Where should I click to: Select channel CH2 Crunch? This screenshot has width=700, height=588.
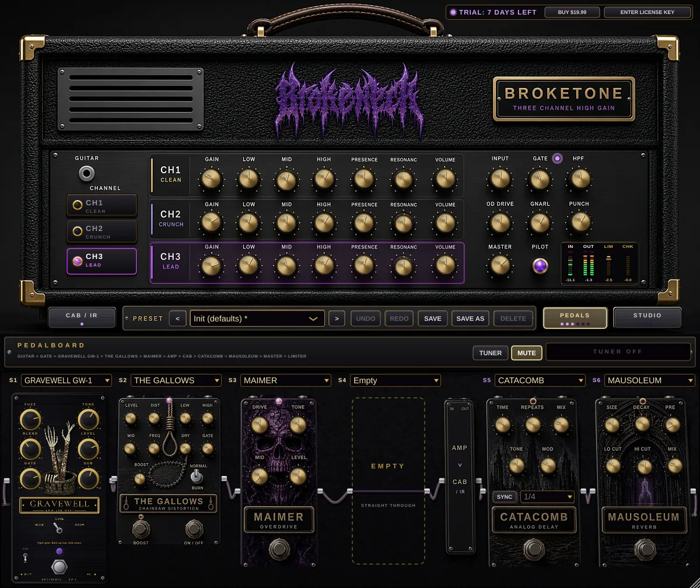102,232
